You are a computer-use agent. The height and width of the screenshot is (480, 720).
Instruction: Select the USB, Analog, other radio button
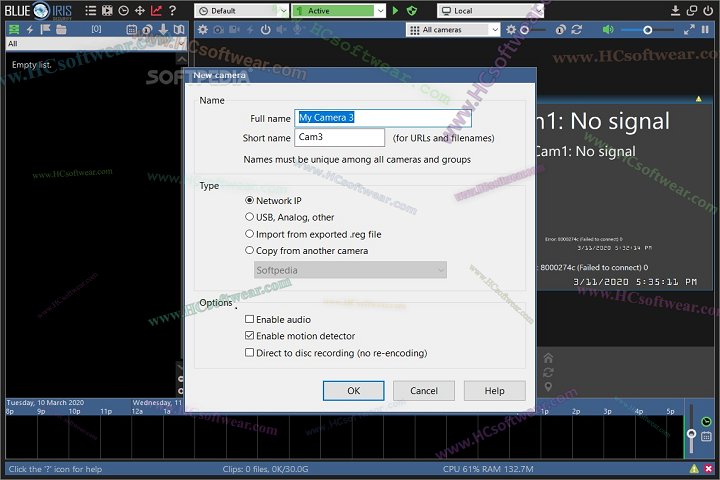coord(250,217)
